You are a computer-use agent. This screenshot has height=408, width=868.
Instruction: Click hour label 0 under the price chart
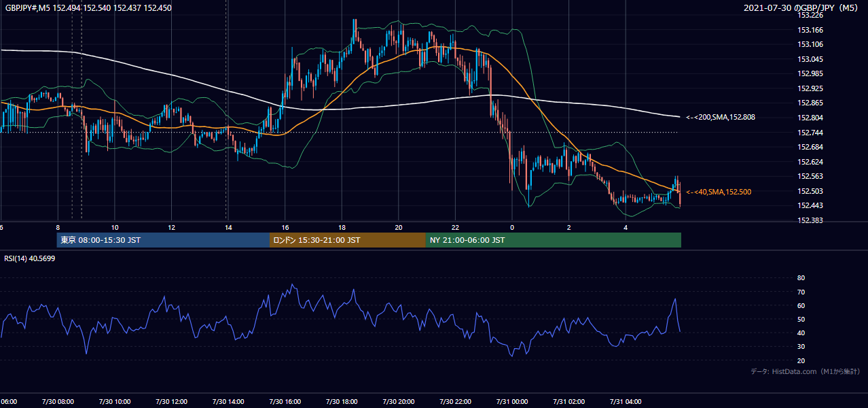[512, 227]
